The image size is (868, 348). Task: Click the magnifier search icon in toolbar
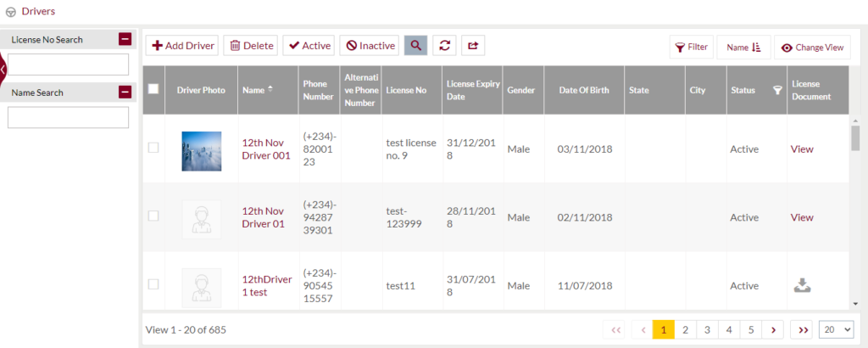coord(415,46)
